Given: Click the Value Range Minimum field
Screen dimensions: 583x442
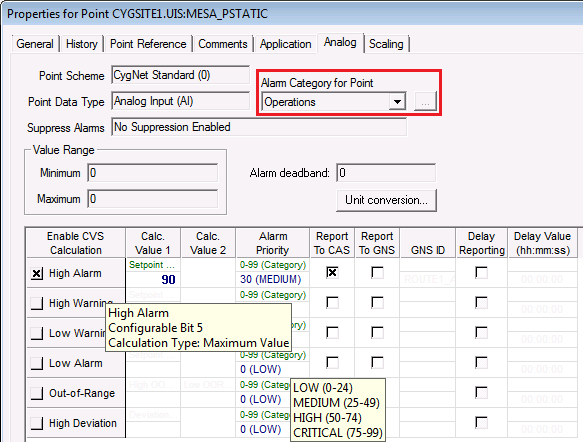Looking at the screenshot, I should (x=153, y=173).
